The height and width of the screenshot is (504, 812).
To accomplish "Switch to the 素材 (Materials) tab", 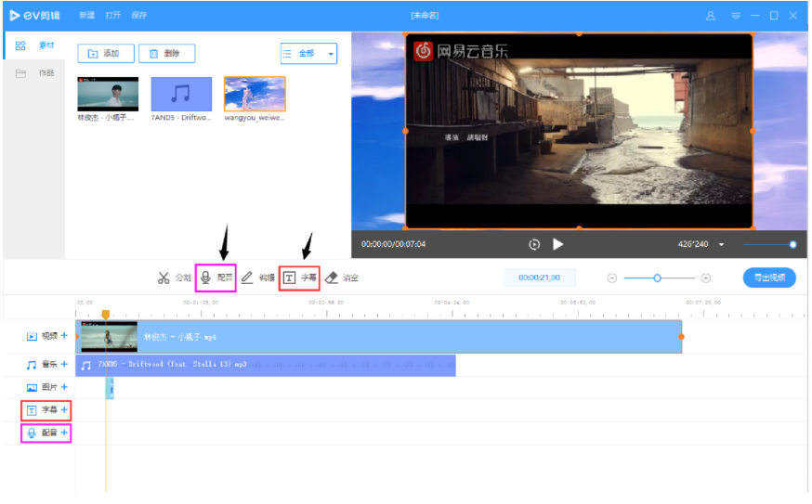I will pos(34,45).
